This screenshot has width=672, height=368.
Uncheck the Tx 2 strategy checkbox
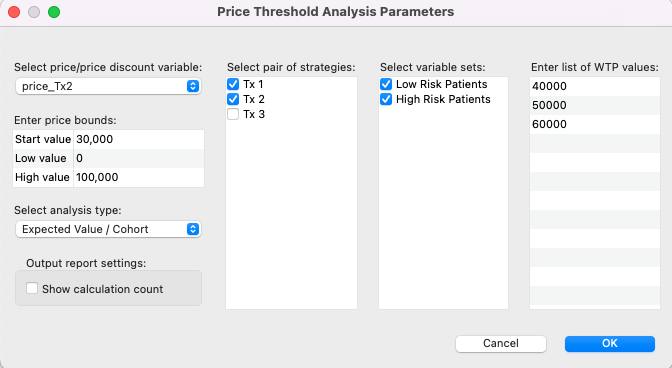[x=233, y=99]
